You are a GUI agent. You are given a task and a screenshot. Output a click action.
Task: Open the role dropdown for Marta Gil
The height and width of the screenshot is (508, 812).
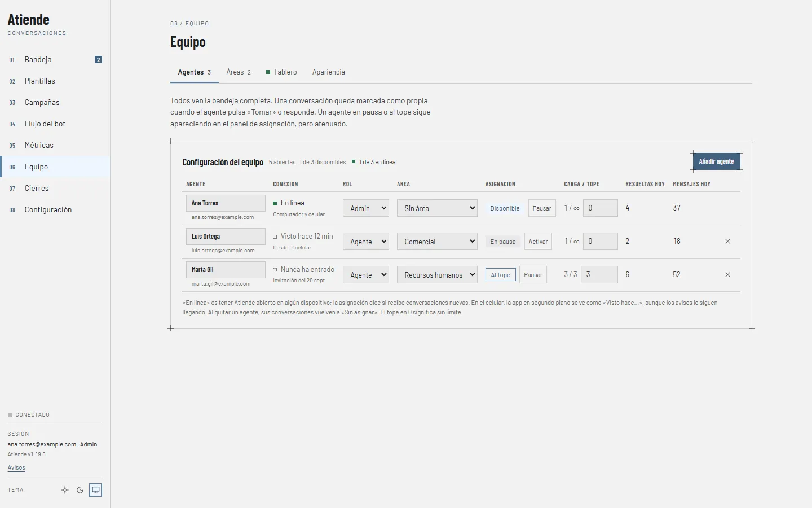(366, 275)
